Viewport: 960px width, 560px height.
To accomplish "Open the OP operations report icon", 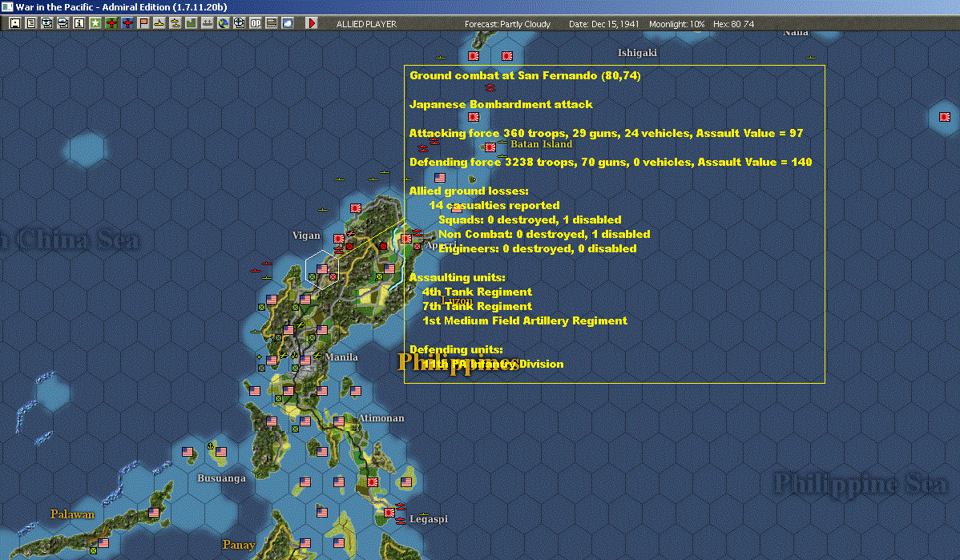I will point(256,22).
